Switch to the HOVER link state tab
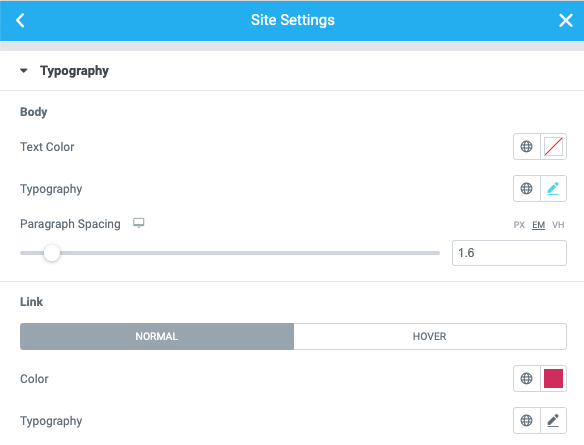This screenshot has height=445, width=584. click(430, 336)
